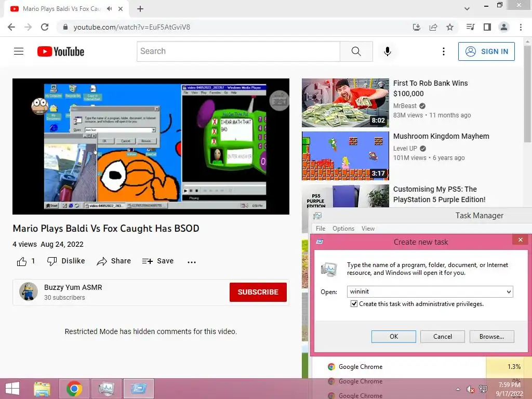Share the video
This screenshot has width=532, height=399.
[114, 261]
